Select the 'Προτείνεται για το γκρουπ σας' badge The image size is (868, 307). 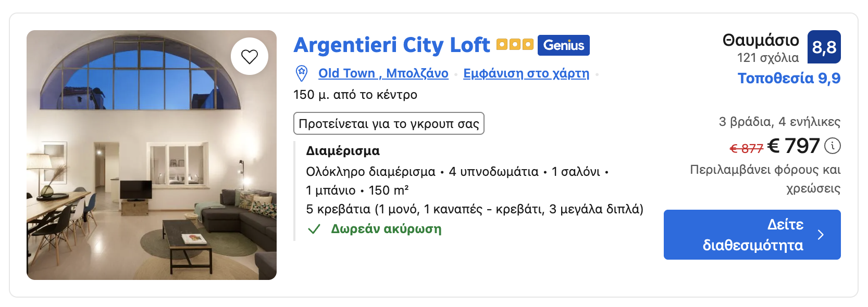click(x=388, y=123)
